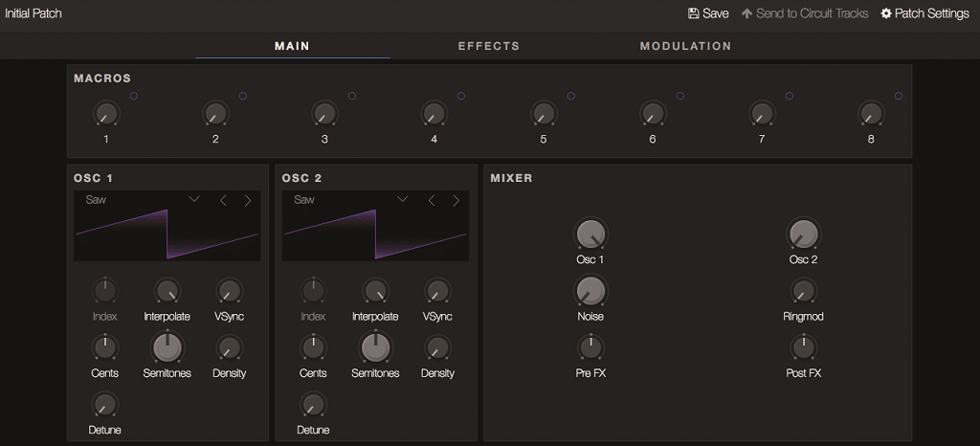The image size is (980, 446).
Task: Select previous OSC 1 waveform arrow
Action: click(x=222, y=201)
